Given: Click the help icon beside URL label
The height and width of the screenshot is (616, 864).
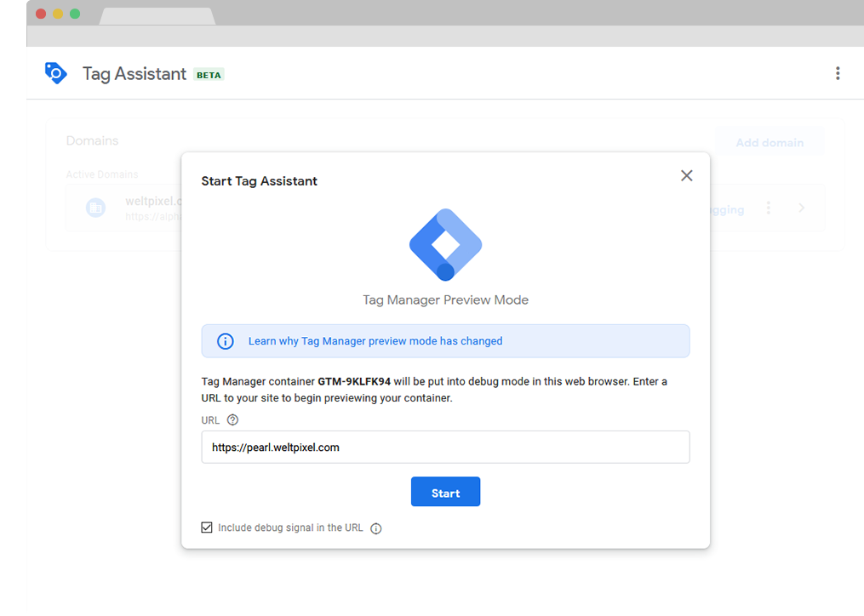Looking at the screenshot, I should [233, 420].
